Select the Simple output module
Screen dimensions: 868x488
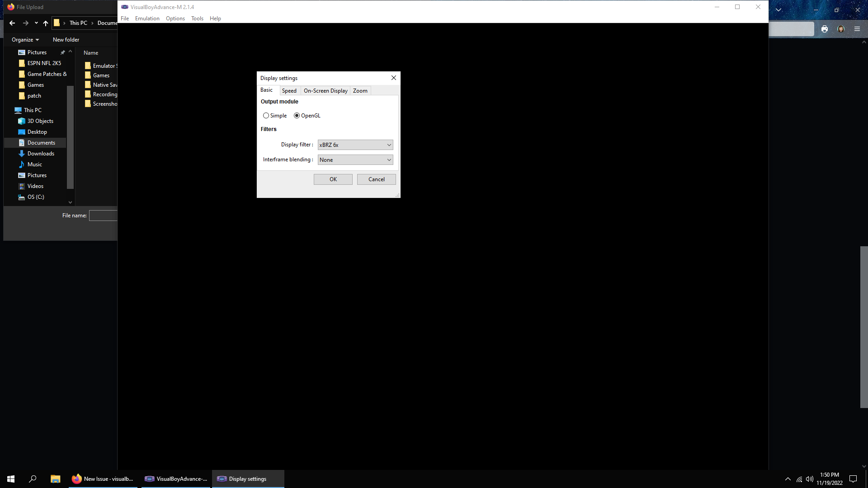tap(266, 116)
